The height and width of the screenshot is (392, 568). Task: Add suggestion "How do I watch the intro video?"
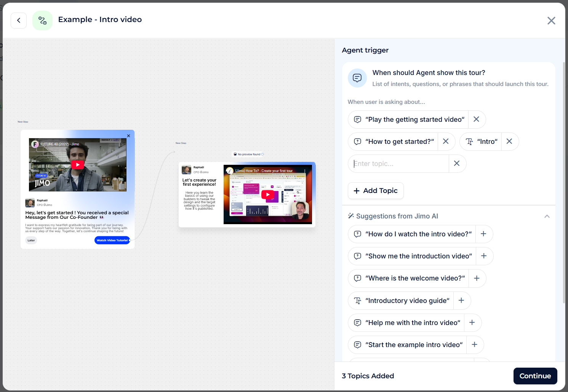[x=483, y=234]
